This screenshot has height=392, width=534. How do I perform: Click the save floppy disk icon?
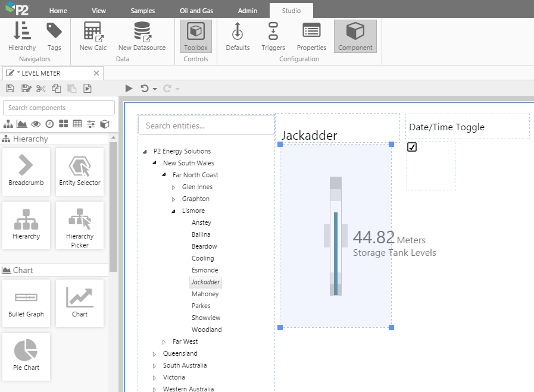coord(10,89)
